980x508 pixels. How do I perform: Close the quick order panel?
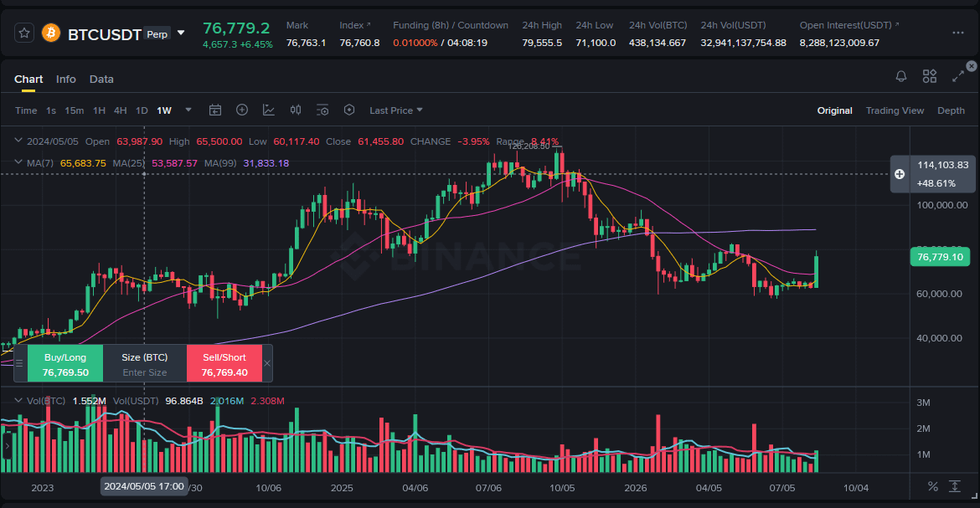[x=267, y=363]
